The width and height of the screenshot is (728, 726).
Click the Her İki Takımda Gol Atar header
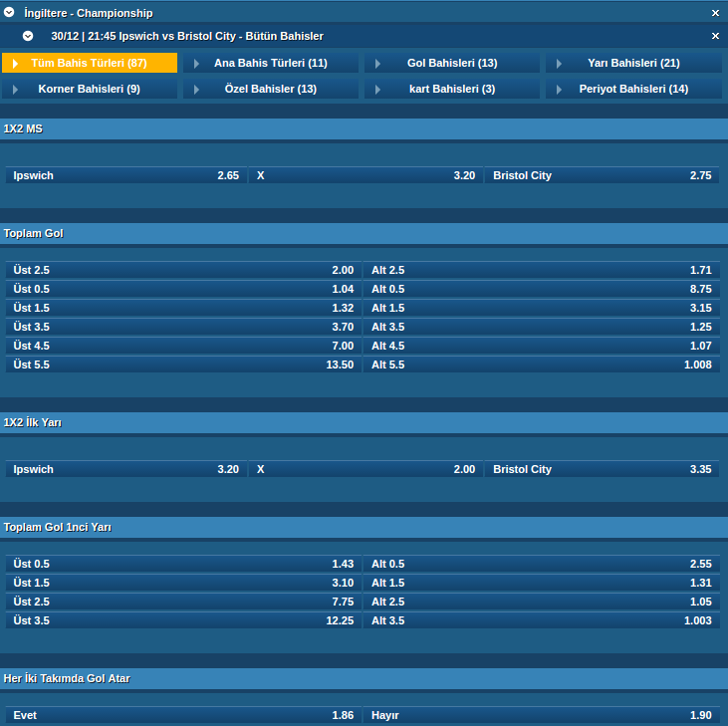click(x=364, y=678)
